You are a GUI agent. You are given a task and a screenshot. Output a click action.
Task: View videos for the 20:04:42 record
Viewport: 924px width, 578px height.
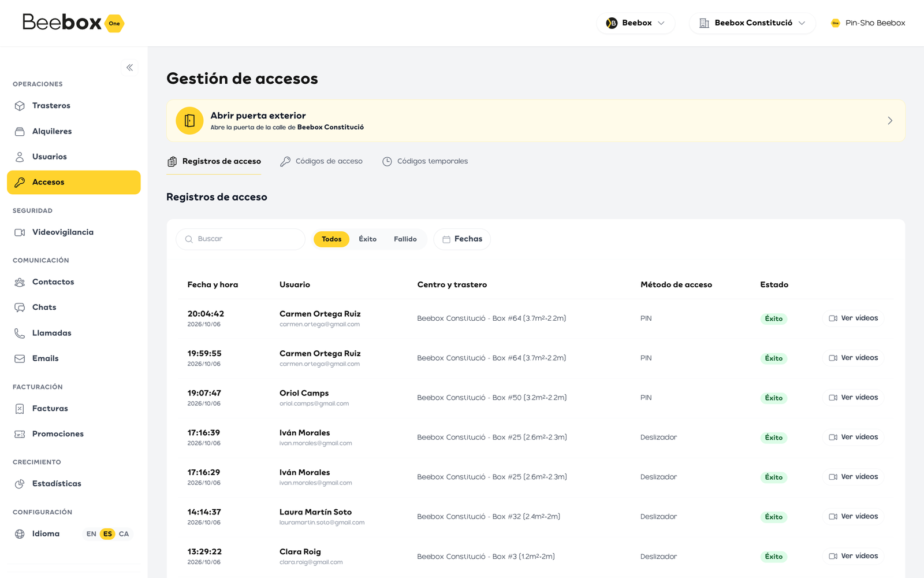pos(854,318)
